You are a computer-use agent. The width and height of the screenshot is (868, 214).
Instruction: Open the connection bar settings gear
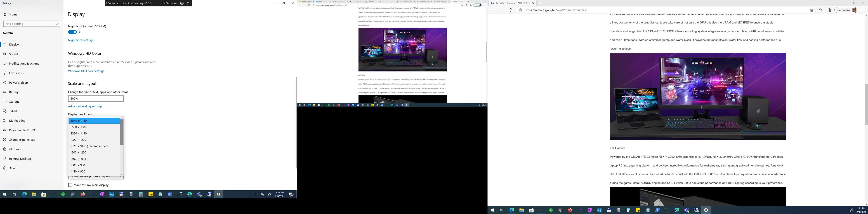[x=182, y=3]
